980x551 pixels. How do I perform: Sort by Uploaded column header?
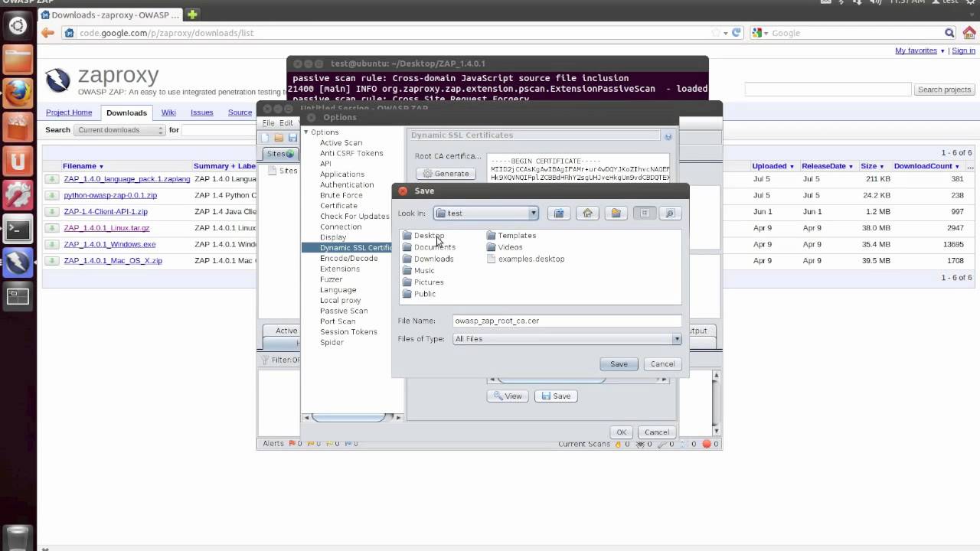tap(773, 166)
